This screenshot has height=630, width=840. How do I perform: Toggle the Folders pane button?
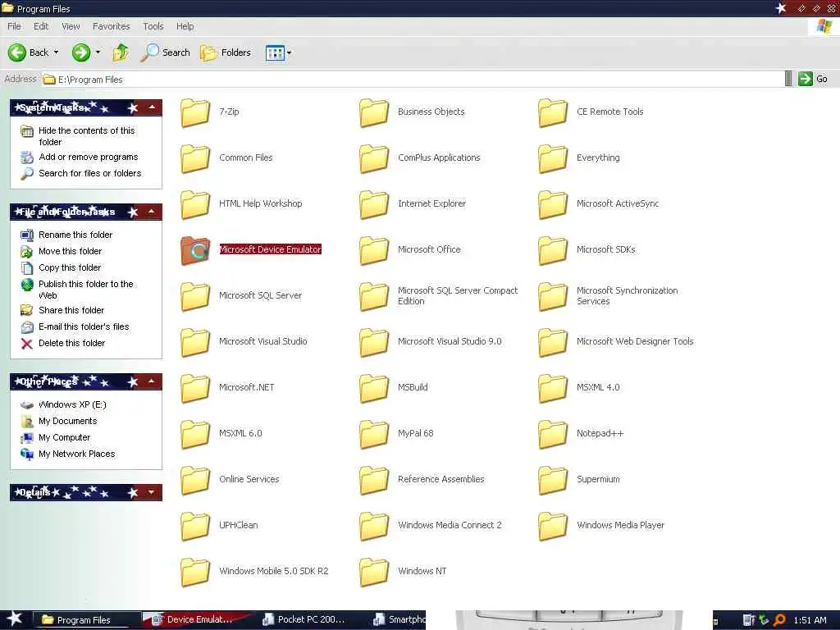(x=226, y=52)
